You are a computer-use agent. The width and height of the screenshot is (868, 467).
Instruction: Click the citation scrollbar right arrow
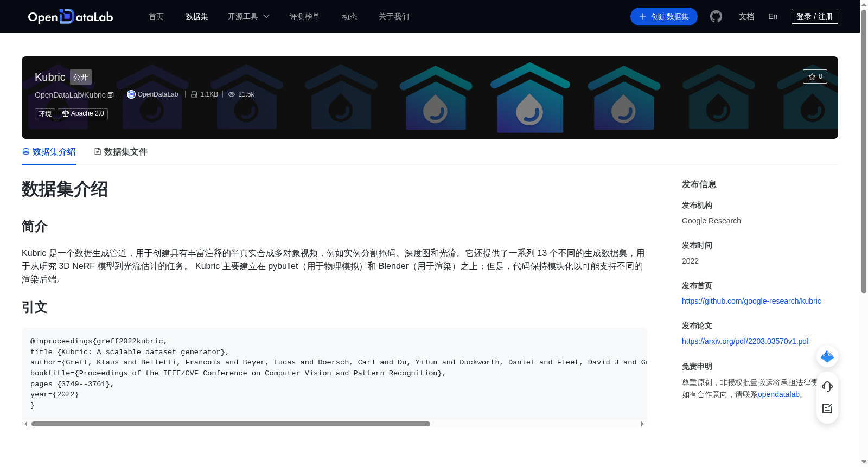642,424
